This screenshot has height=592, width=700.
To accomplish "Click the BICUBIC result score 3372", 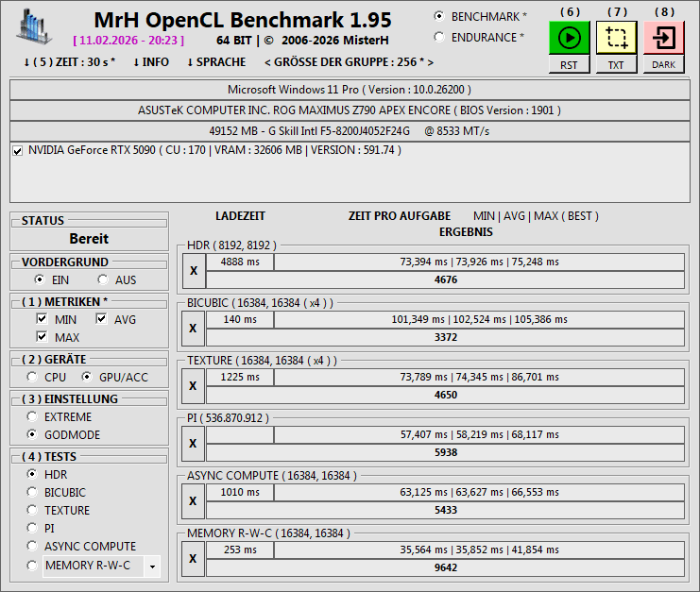I will [x=445, y=337].
